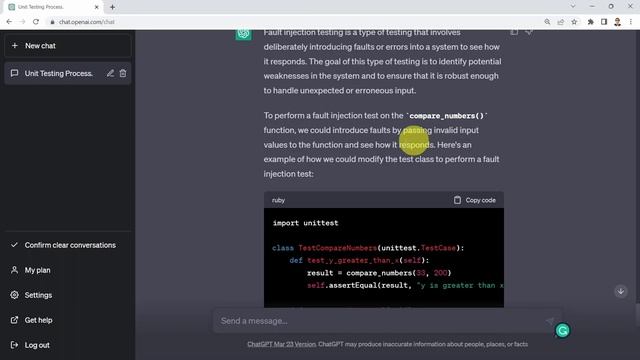The width and height of the screenshot is (640, 360).
Task: Copy code from the ruby code block
Action: click(475, 200)
